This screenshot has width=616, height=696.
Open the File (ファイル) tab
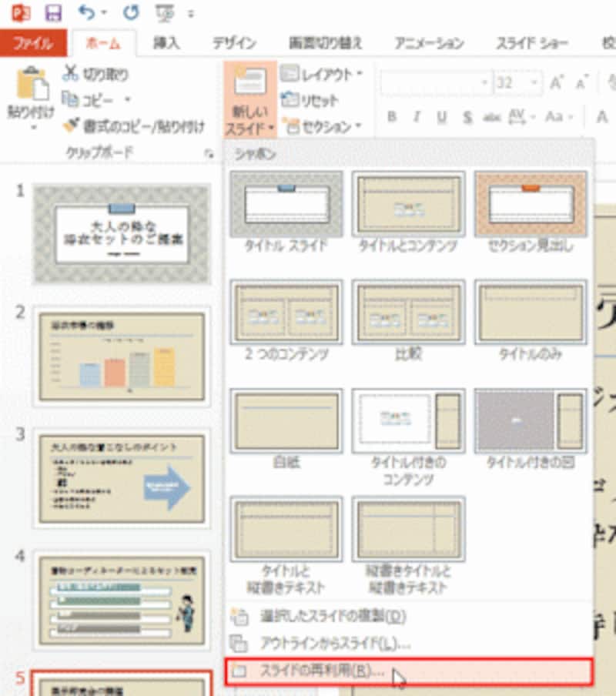[x=33, y=42]
